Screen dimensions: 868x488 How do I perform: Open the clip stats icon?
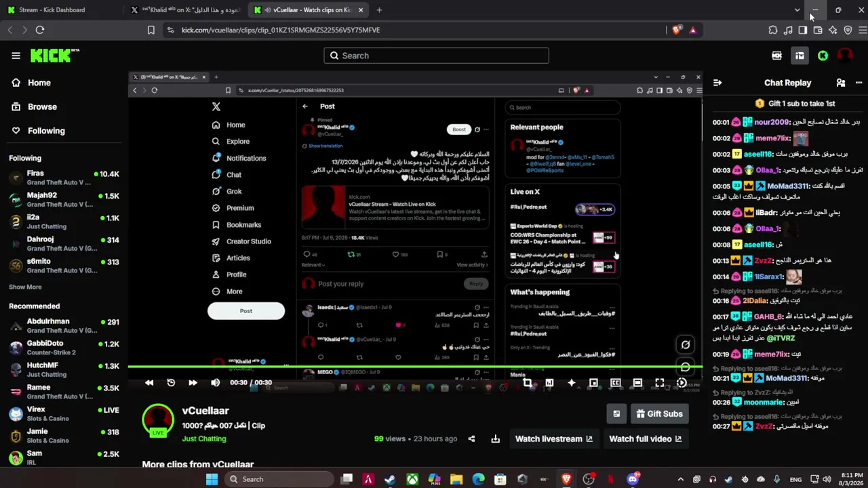pyautogui.click(x=549, y=383)
